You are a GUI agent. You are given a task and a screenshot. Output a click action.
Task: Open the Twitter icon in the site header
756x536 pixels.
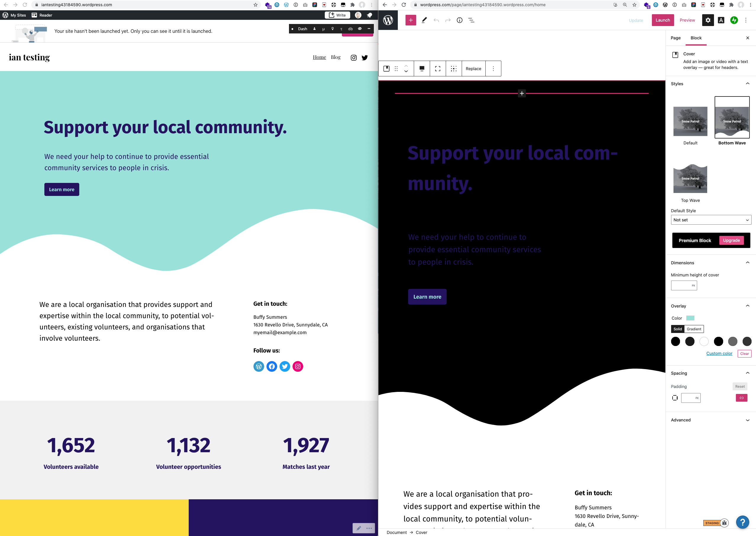pos(364,57)
